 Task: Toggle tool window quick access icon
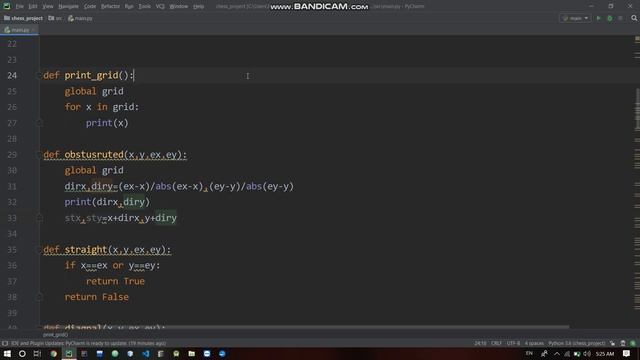click(5, 344)
